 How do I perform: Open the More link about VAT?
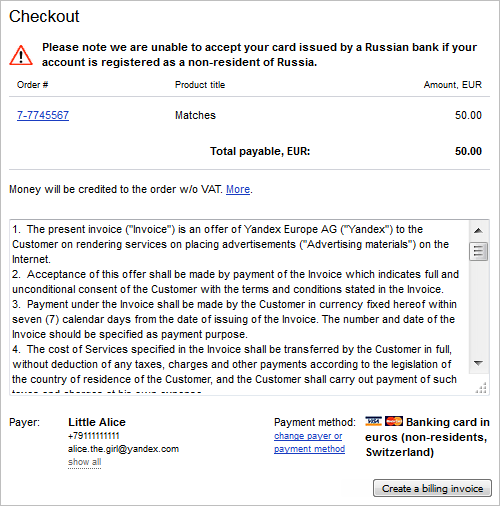point(238,189)
